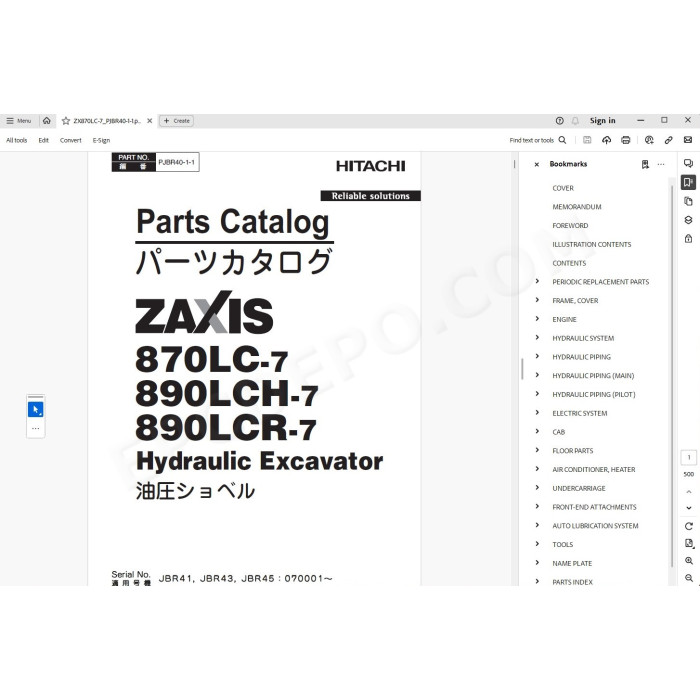Viewport: 700px width, 700px height.
Task: Expand PARTS INDEX bookmark
Action: click(x=537, y=581)
